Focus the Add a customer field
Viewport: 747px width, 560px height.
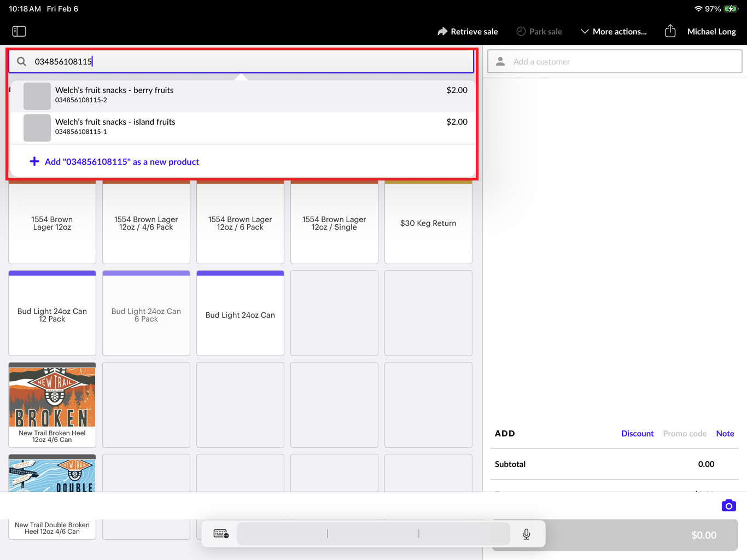[615, 61]
